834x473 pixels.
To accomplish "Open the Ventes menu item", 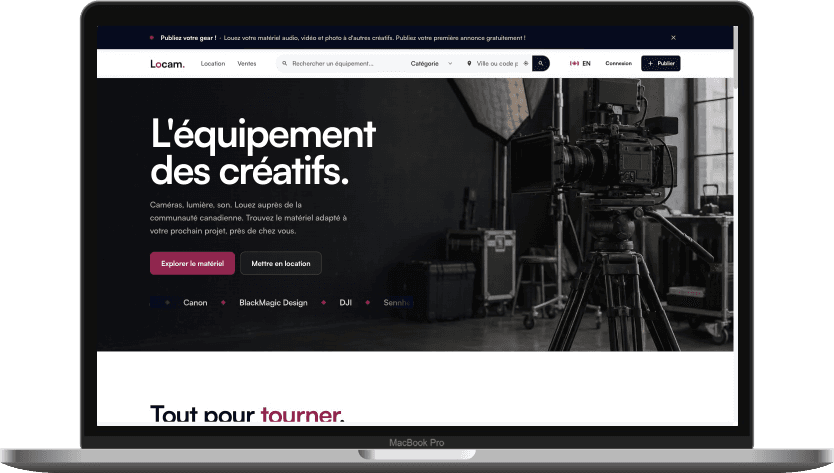I will pyautogui.click(x=247, y=63).
